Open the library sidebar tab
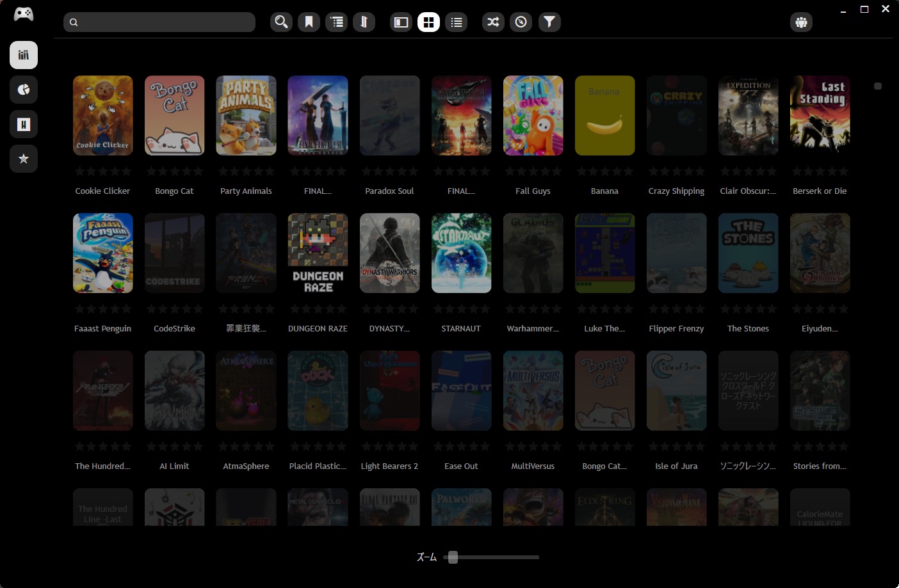This screenshot has height=588, width=899. tap(24, 55)
